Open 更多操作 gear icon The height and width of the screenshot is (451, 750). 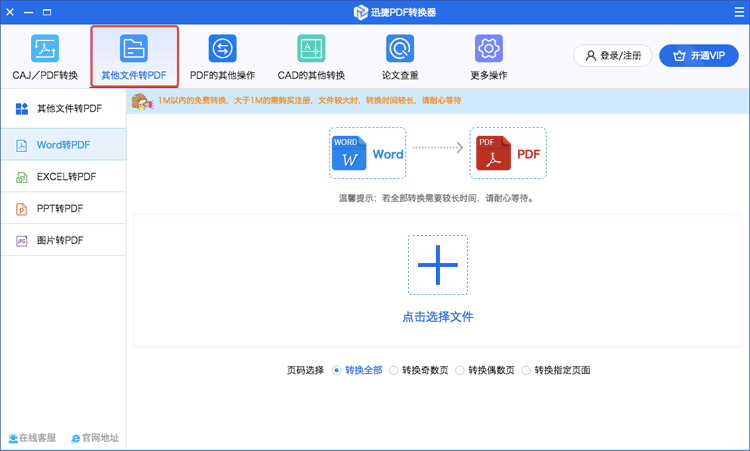pyautogui.click(x=489, y=48)
